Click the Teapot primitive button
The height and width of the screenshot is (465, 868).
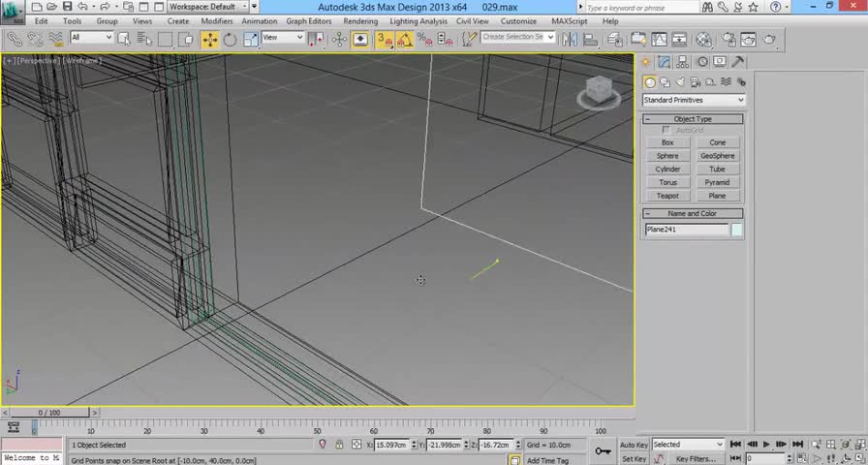667,196
